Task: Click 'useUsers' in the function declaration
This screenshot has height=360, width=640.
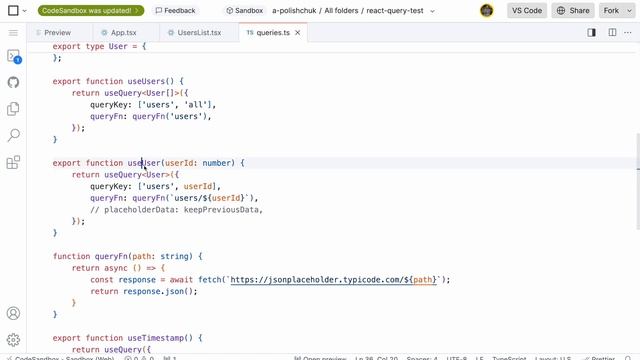Action: [146, 81]
